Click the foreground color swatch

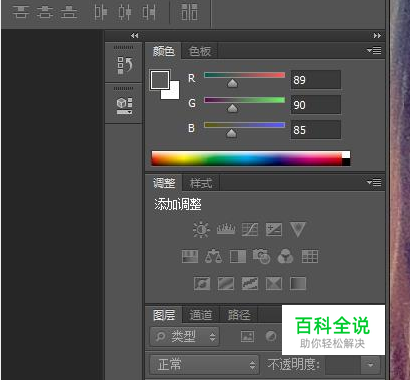pyautogui.click(x=160, y=80)
